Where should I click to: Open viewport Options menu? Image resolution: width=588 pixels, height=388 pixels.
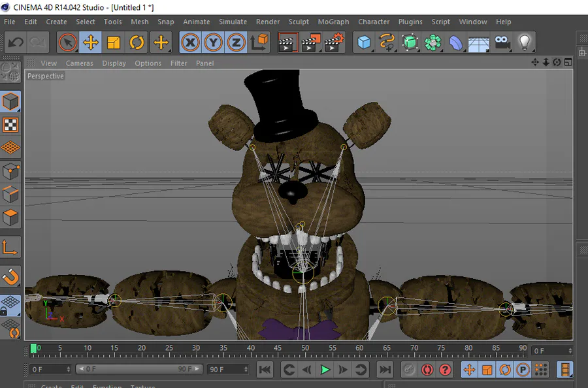(x=148, y=63)
